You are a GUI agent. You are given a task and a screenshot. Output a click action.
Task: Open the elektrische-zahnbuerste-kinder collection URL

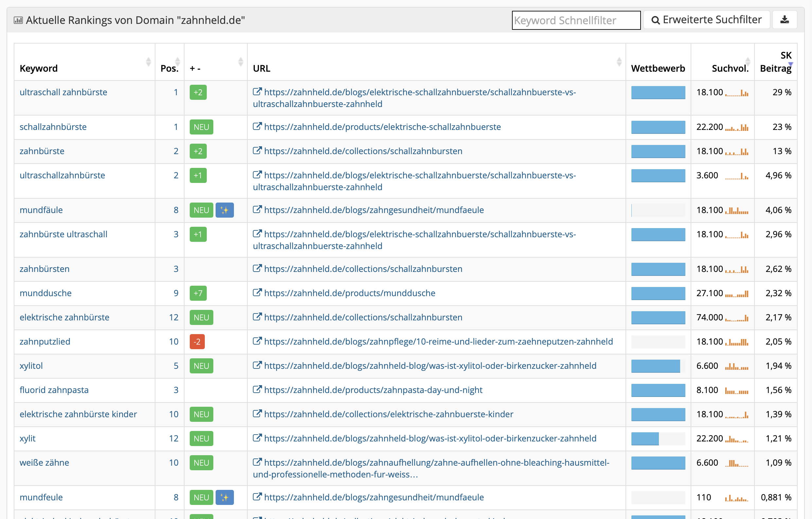pyautogui.click(x=388, y=414)
